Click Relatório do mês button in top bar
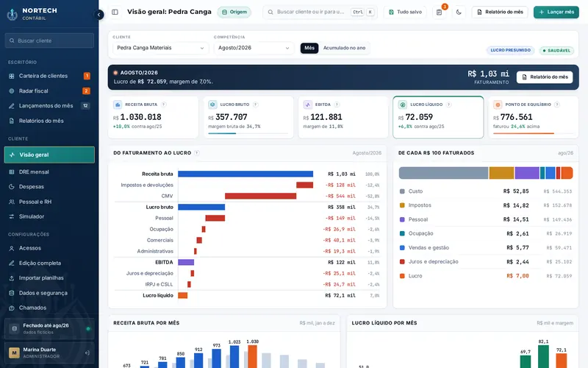The image size is (588, 368). click(x=500, y=12)
